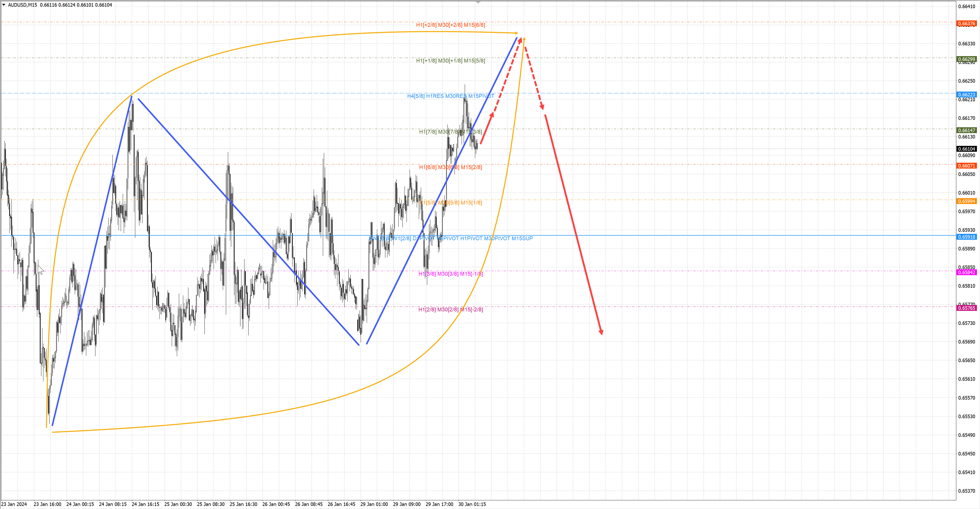Click the orange-red 0.66376 price tag
980x509 pixels.
(966, 23)
